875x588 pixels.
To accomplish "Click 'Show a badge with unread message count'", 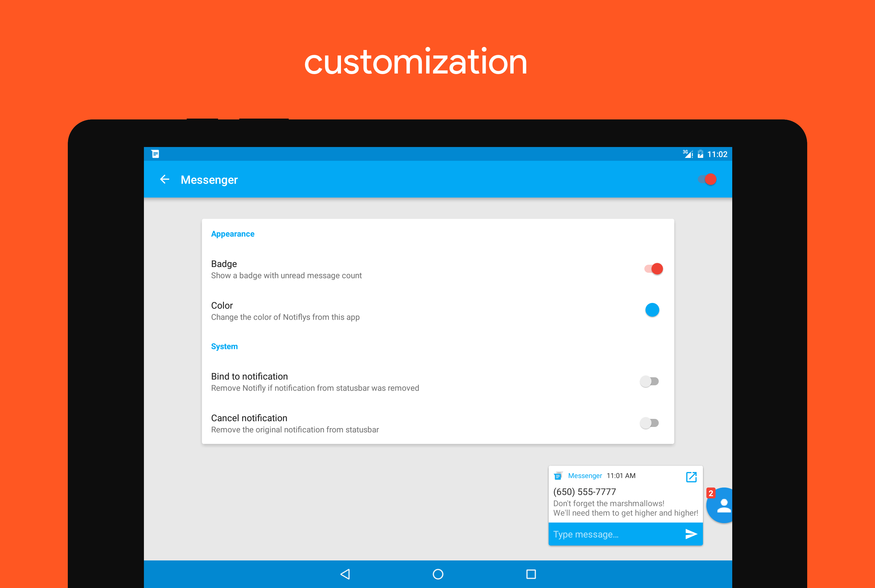I will point(286,276).
